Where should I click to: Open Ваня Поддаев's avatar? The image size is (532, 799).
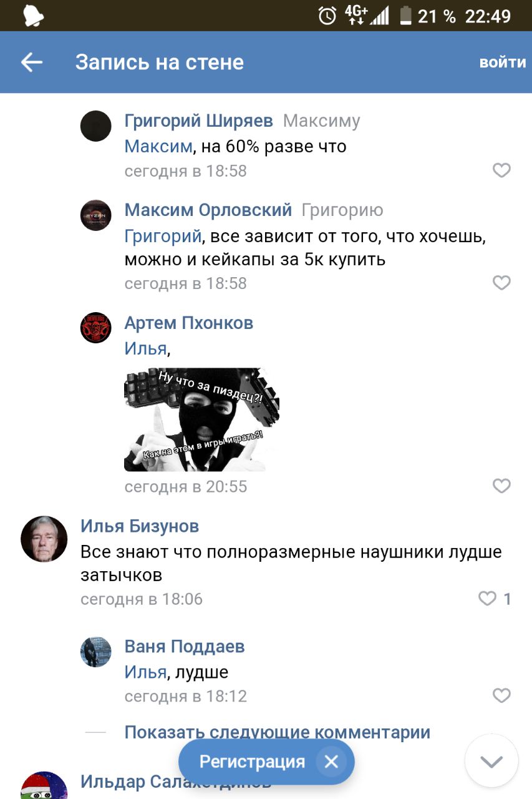[96, 652]
